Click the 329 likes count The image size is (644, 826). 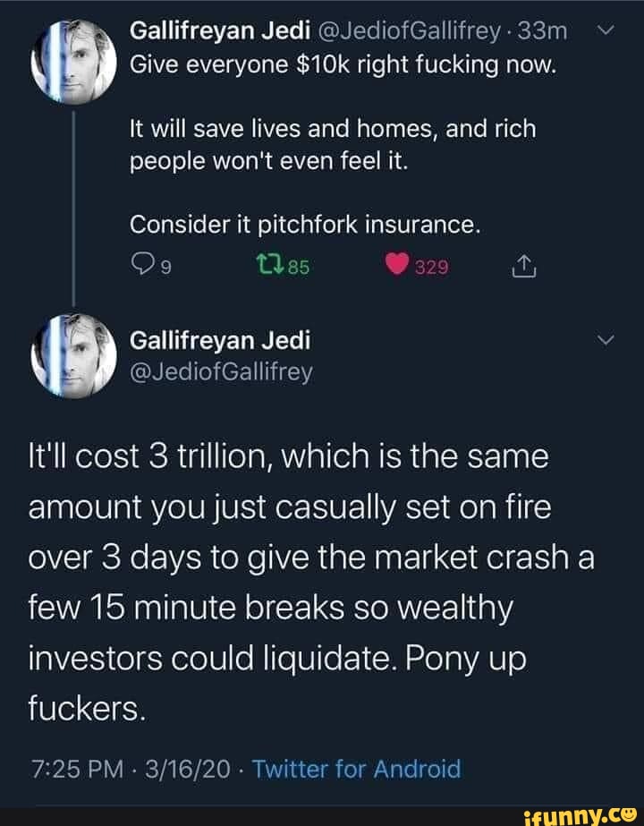[430, 265]
